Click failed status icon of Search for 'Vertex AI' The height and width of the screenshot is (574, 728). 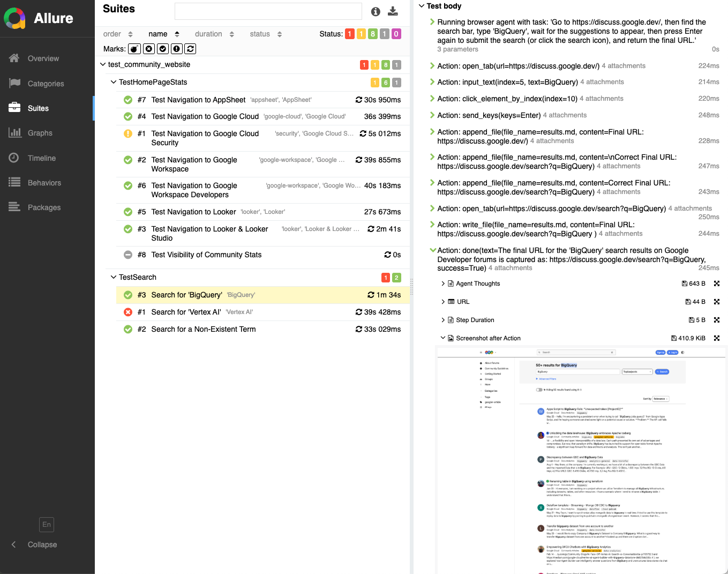coord(128,312)
